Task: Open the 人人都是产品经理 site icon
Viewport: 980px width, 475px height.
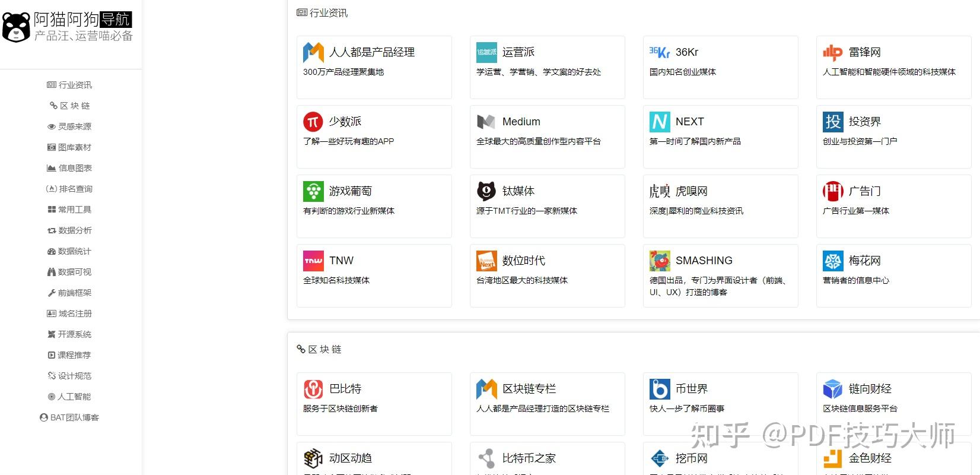Action: [313, 52]
